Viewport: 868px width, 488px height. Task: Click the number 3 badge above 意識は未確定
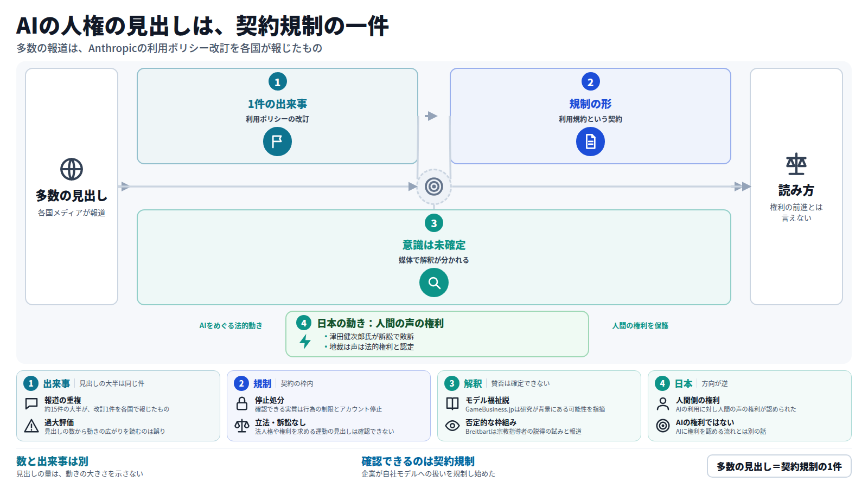pyautogui.click(x=434, y=223)
